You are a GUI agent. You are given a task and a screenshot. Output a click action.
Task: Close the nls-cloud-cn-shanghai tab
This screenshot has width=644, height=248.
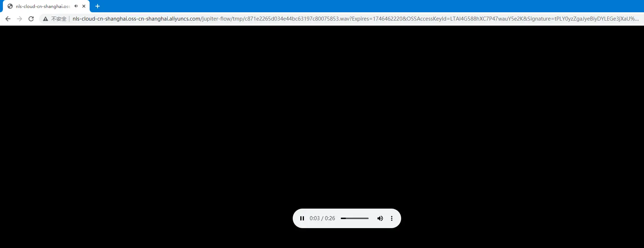[84, 6]
